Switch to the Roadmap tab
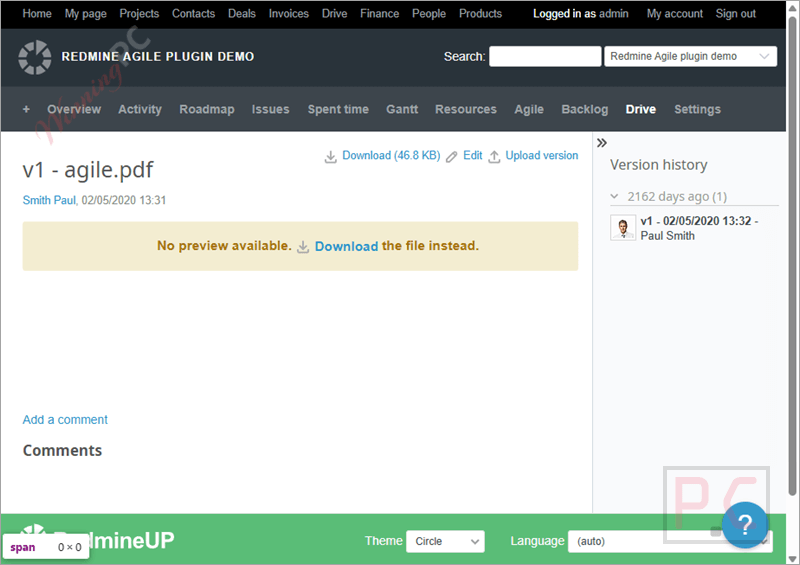 [x=207, y=109]
